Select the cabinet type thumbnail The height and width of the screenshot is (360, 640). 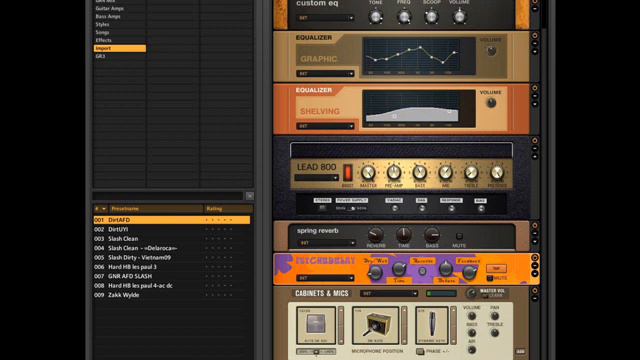[x=316, y=325]
